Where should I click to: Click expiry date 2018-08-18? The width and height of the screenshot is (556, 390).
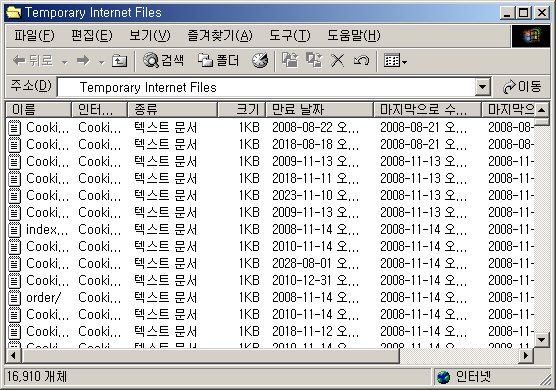click(315, 144)
